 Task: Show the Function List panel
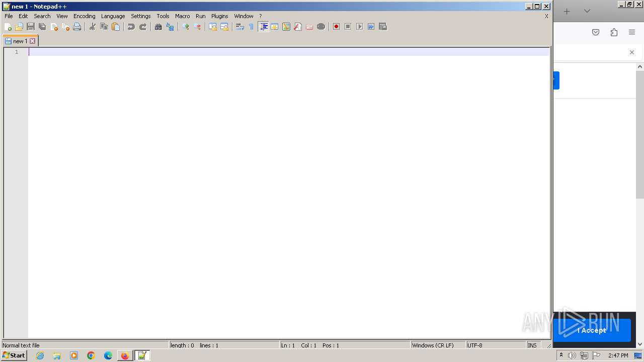click(x=298, y=27)
